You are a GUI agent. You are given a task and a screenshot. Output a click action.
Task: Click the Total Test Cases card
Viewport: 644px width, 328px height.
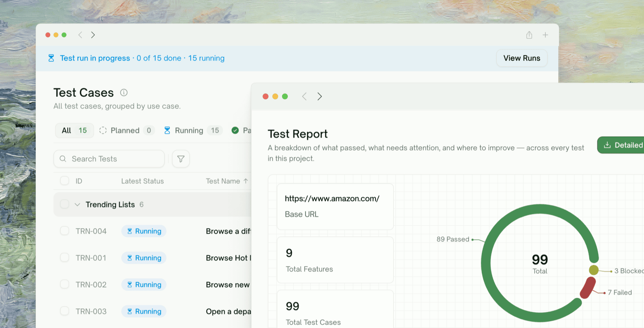pos(335,309)
